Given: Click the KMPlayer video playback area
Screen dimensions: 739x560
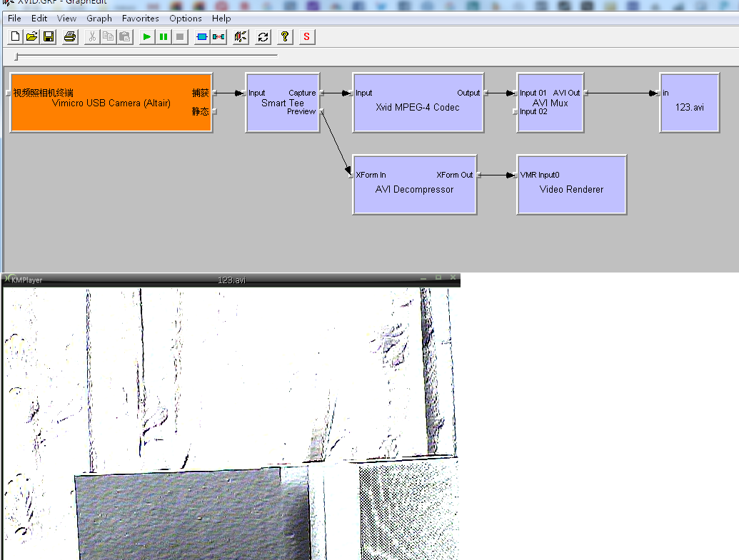Looking at the screenshot, I should pos(231,424).
